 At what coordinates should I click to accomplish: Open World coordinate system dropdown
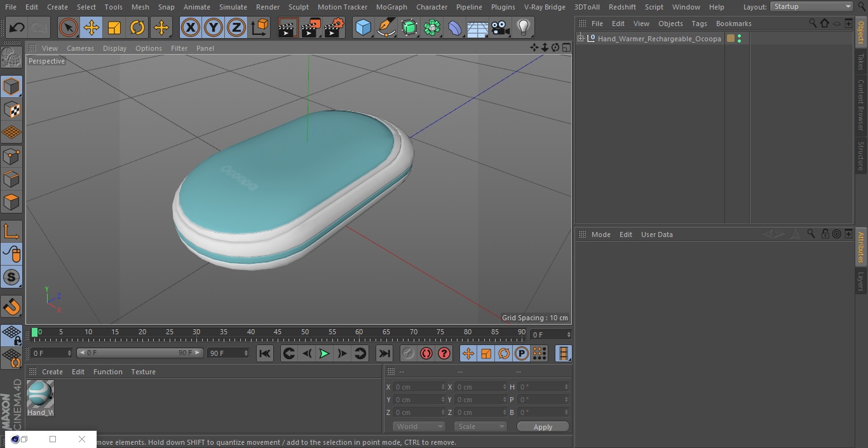(x=419, y=426)
